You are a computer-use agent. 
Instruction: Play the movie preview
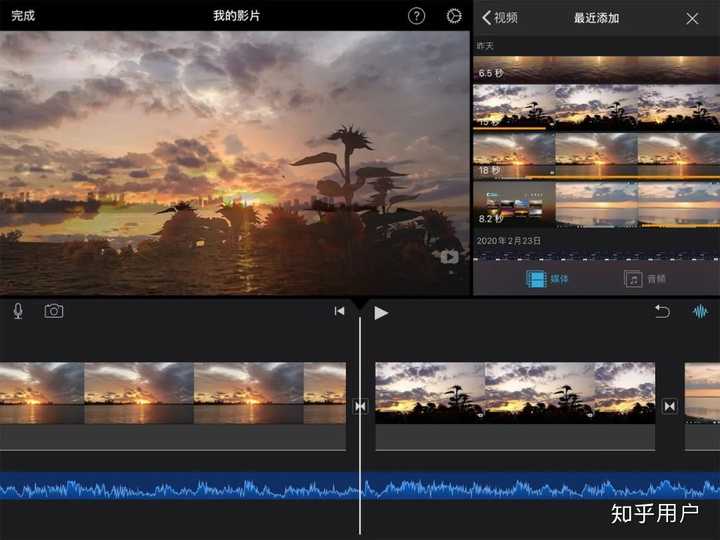click(x=381, y=313)
